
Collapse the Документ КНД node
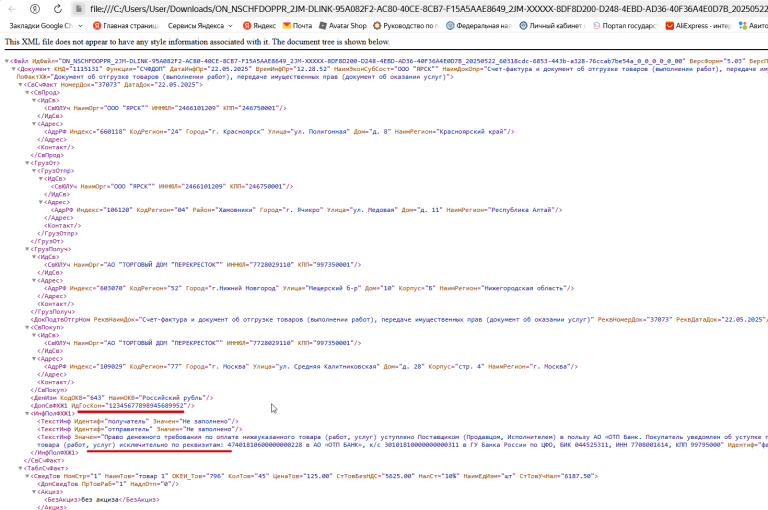14,69
